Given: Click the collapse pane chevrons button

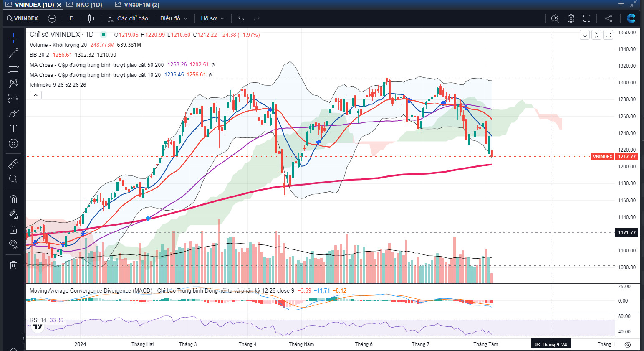Looking at the screenshot, I should tap(596, 35).
